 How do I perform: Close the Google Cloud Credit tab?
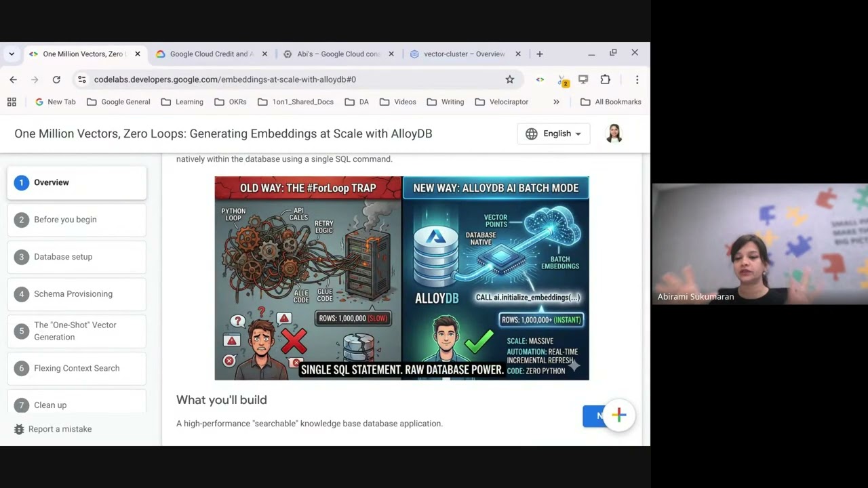click(264, 54)
